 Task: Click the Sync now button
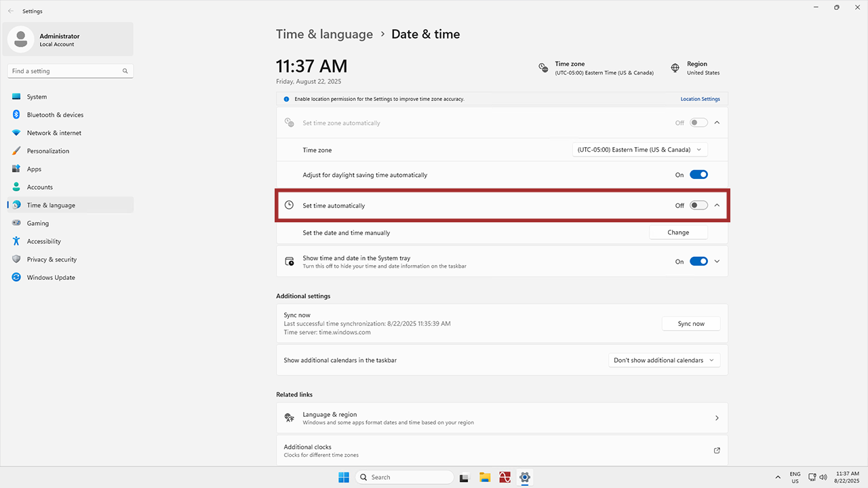click(691, 324)
